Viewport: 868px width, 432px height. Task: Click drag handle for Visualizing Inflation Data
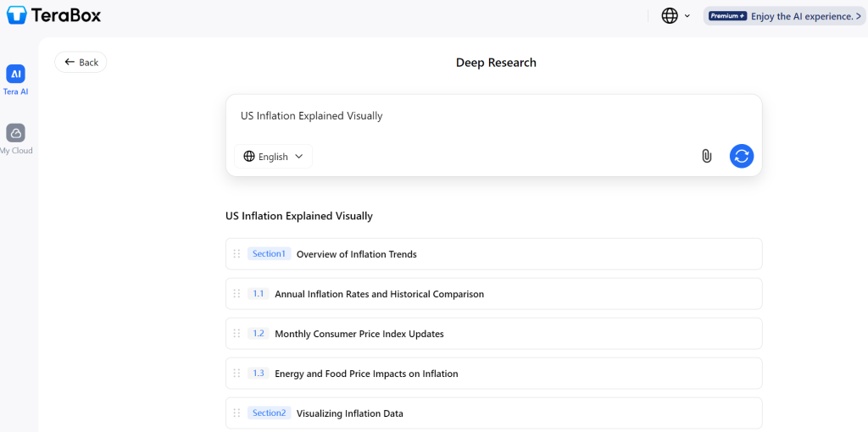click(236, 413)
